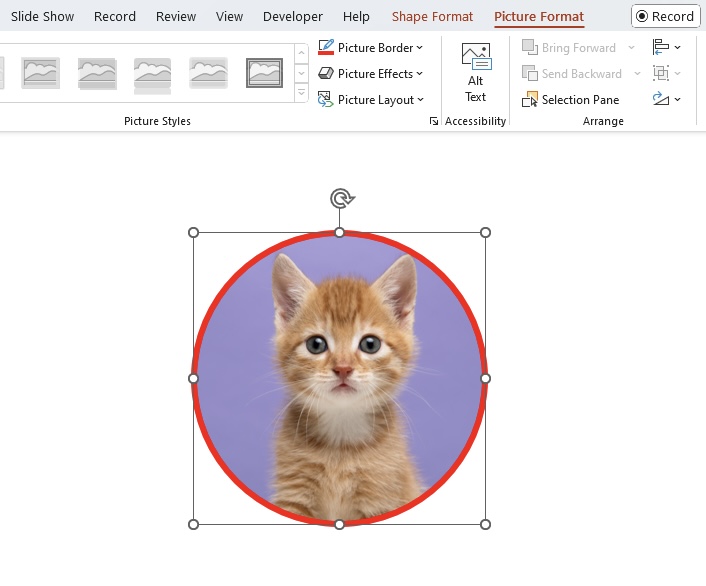Click the rotation handle above the picture
706x586 pixels.
pos(342,198)
